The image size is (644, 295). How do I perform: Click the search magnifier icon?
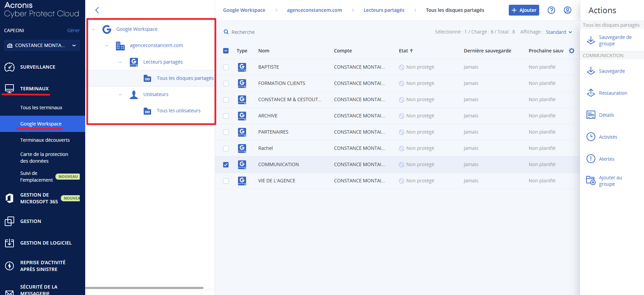click(226, 32)
